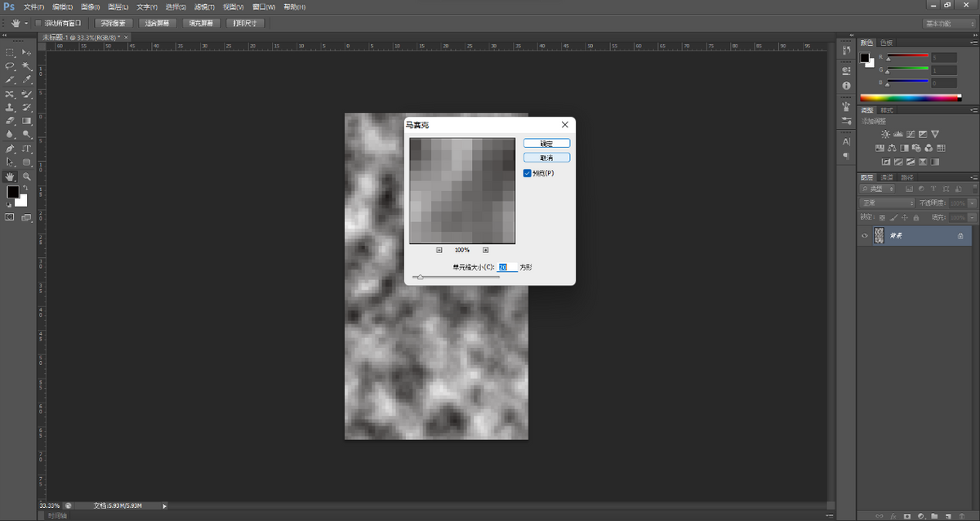Screen dimensions: 980x521
Task: Hide the 背景 layer using eye icon
Action: click(x=865, y=235)
